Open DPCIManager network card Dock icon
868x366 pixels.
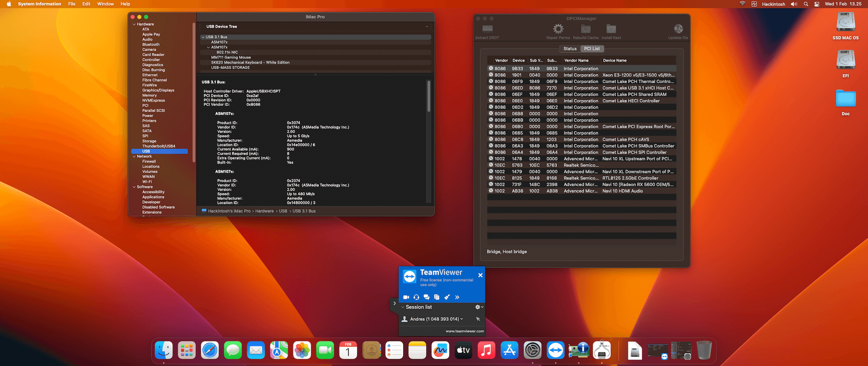coord(579,350)
